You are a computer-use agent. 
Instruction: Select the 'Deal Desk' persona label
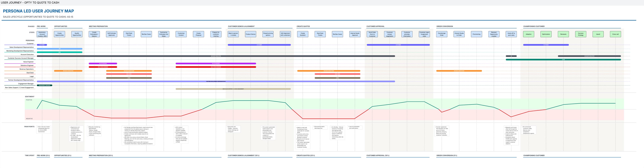click(x=30, y=73)
